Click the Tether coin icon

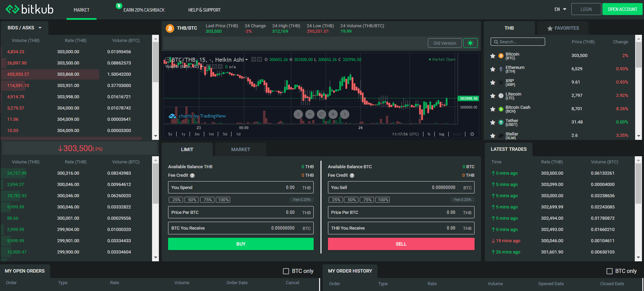pyautogui.click(x=501, y=122)
